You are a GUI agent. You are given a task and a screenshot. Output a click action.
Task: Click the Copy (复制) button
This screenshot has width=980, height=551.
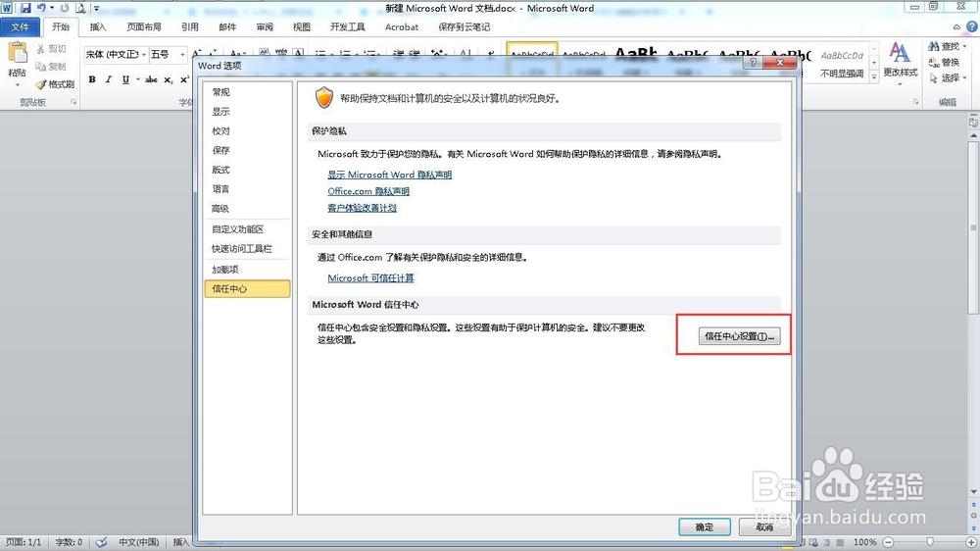[x=51, y=67]
